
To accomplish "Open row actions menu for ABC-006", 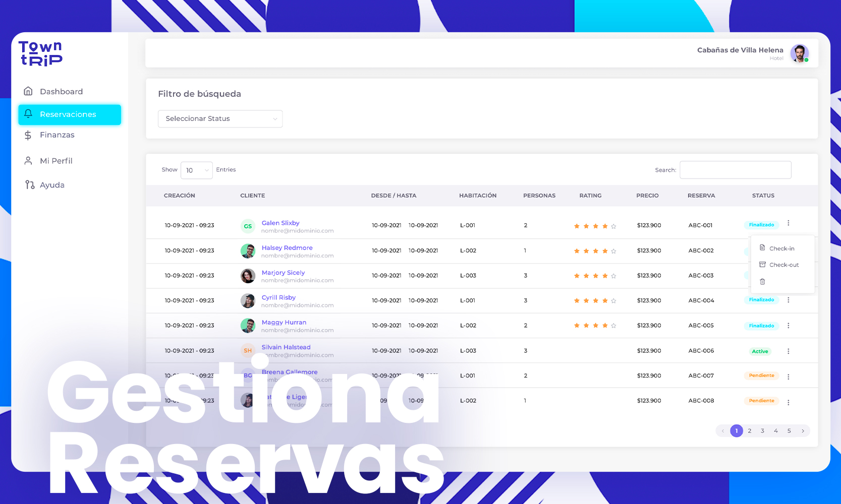I will 789,351.
